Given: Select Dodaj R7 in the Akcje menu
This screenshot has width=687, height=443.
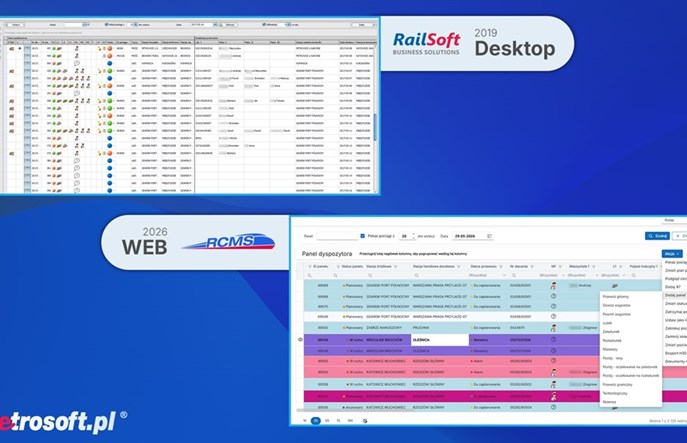Looking at the screenshot, I should point(675,287).
